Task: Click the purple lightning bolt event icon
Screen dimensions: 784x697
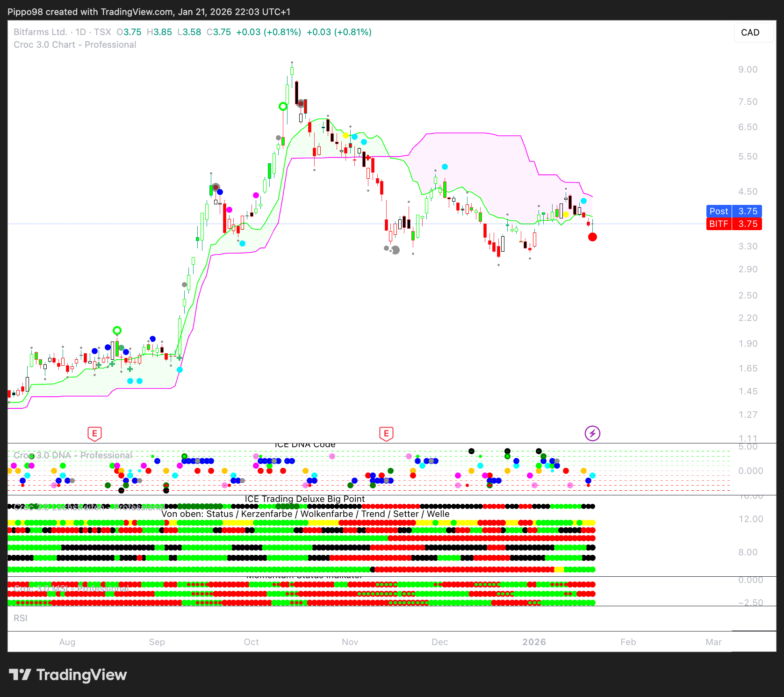Action: point(592,433)
